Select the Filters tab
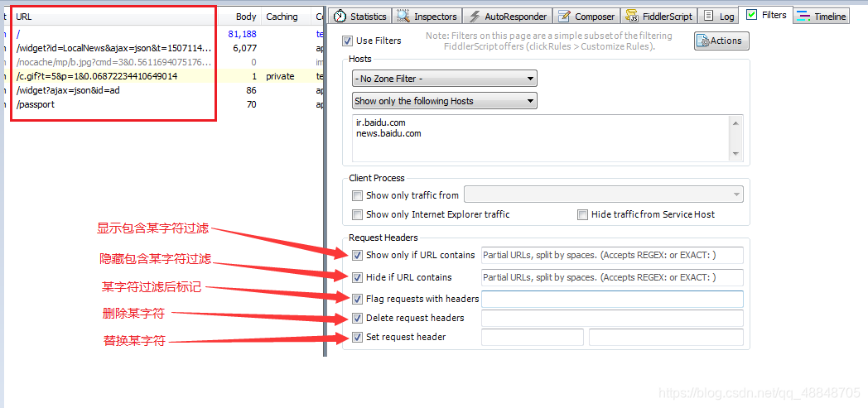This screenshot has width=868, height=408. click(766, 15)
